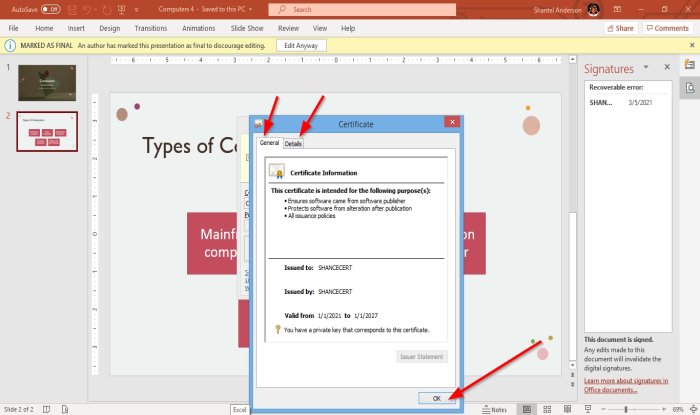
Task: Close the Signatures pane
Action: (667, 67)
